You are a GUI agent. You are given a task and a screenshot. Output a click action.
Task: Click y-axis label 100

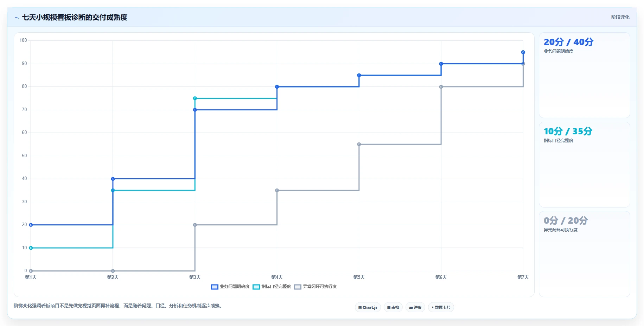(x=23, y=40)
